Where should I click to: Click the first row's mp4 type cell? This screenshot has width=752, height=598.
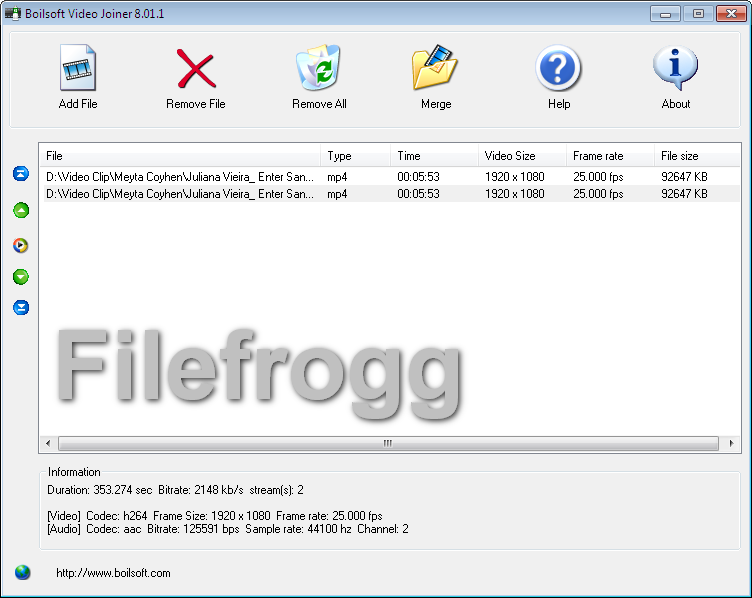click(x=337, y=177)
